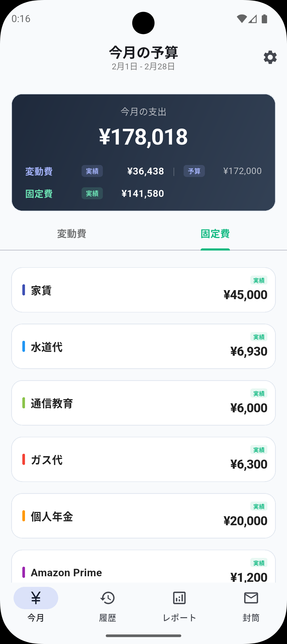Viewport: 287px width, 644px height.
Task: Select the 固定費 tab
Action: [x=215, y=234]
